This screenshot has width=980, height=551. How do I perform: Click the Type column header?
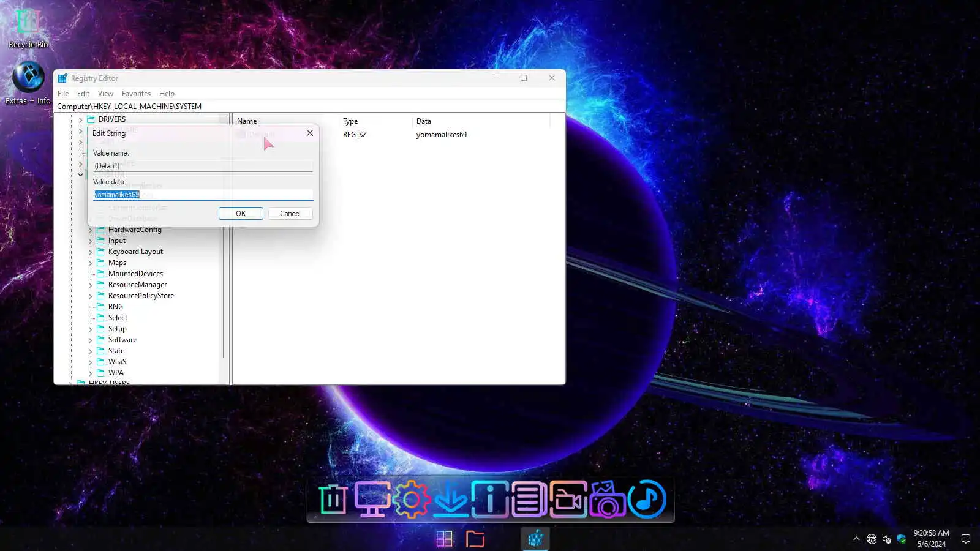pos(375,121)
